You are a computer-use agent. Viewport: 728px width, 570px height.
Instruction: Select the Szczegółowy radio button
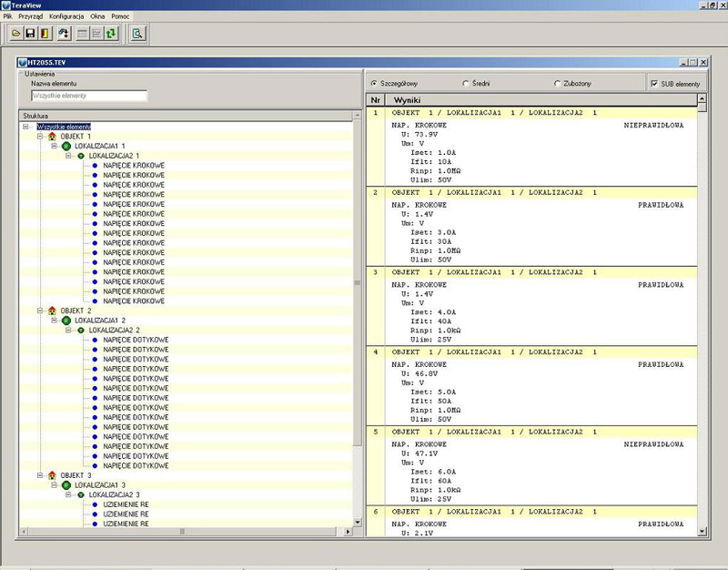point(373,83)
